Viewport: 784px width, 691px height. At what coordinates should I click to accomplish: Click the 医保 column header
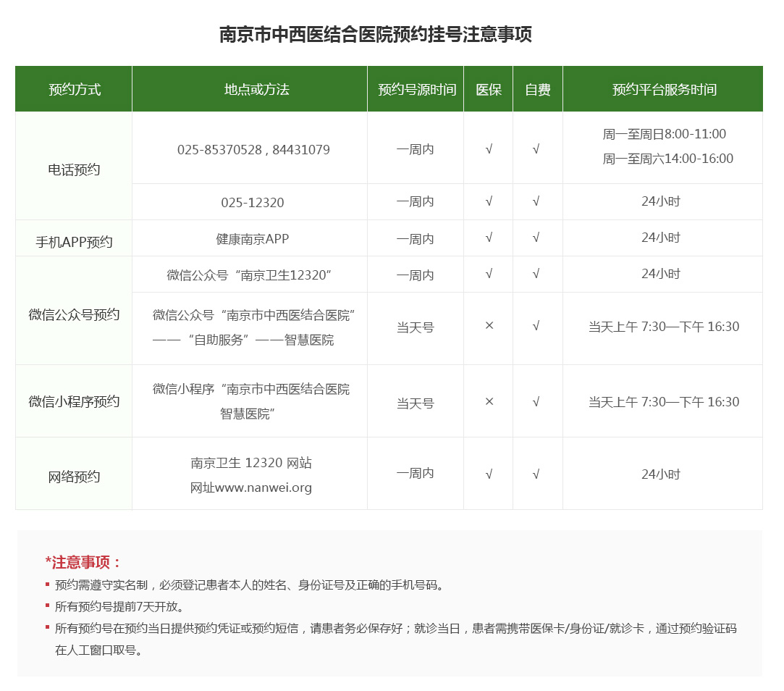pyautogui.click(x=488, y=89)
